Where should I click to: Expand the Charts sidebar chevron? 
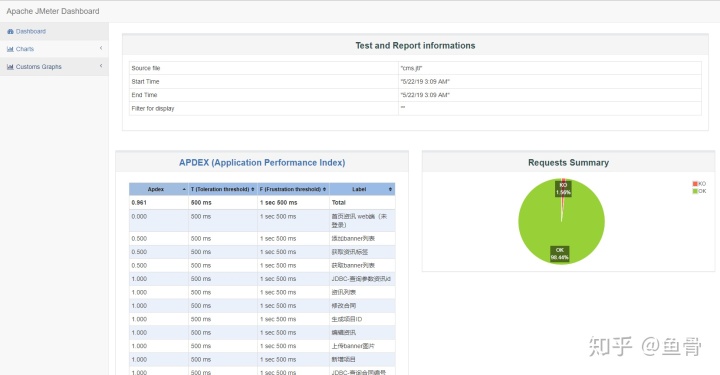click(101, 48)
